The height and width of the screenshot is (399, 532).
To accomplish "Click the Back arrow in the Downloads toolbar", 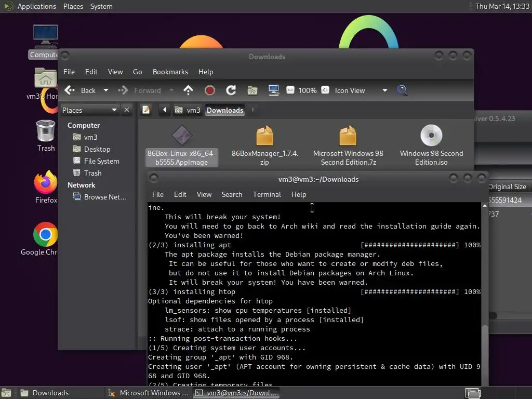I will [x=70, y=90].
